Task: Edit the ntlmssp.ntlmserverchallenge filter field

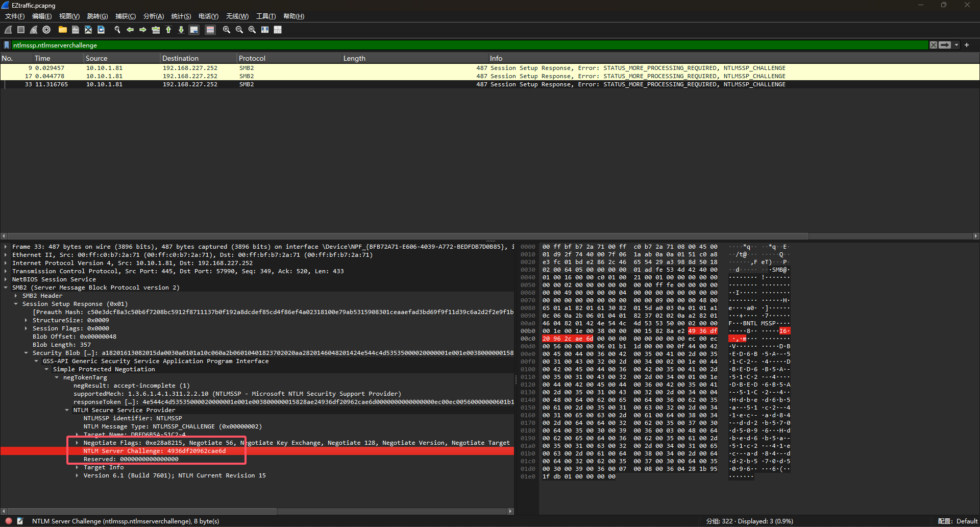Action: 470,45
